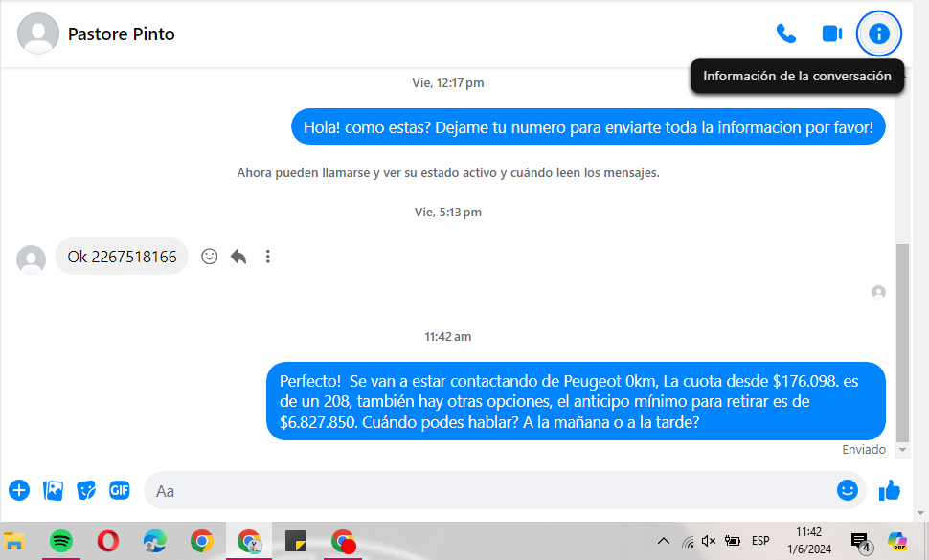Open battery status in system tray

tap(733, 541)
